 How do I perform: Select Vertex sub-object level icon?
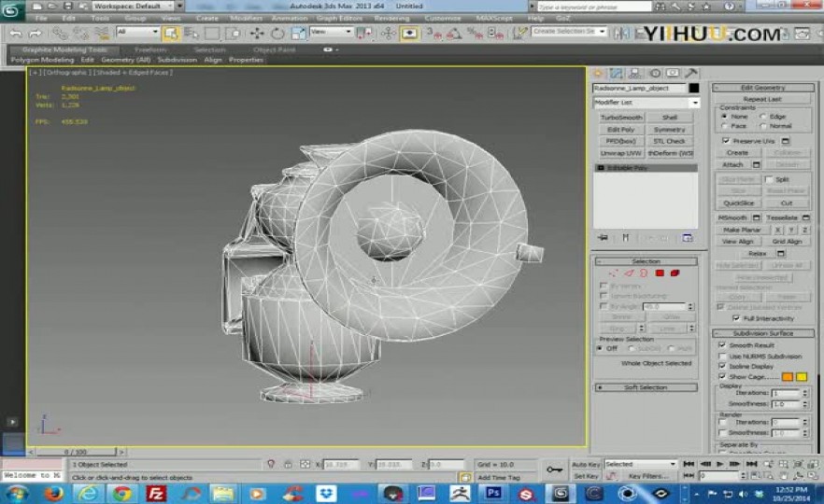point(613,273)
